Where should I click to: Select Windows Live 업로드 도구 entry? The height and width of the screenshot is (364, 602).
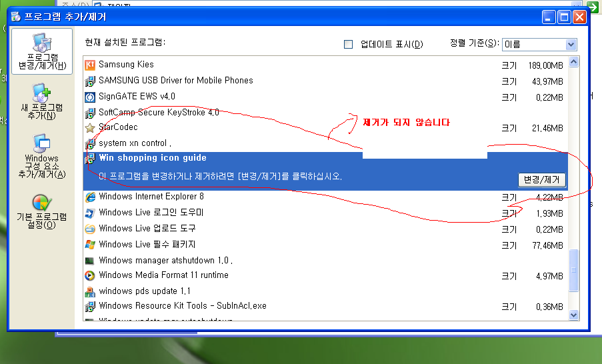tap(325, 229)
